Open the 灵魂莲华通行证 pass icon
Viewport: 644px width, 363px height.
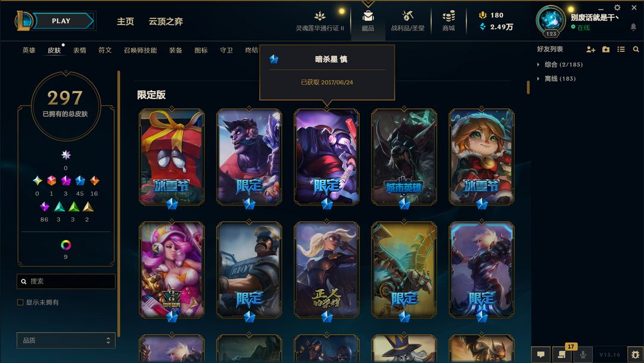[320, 17]
